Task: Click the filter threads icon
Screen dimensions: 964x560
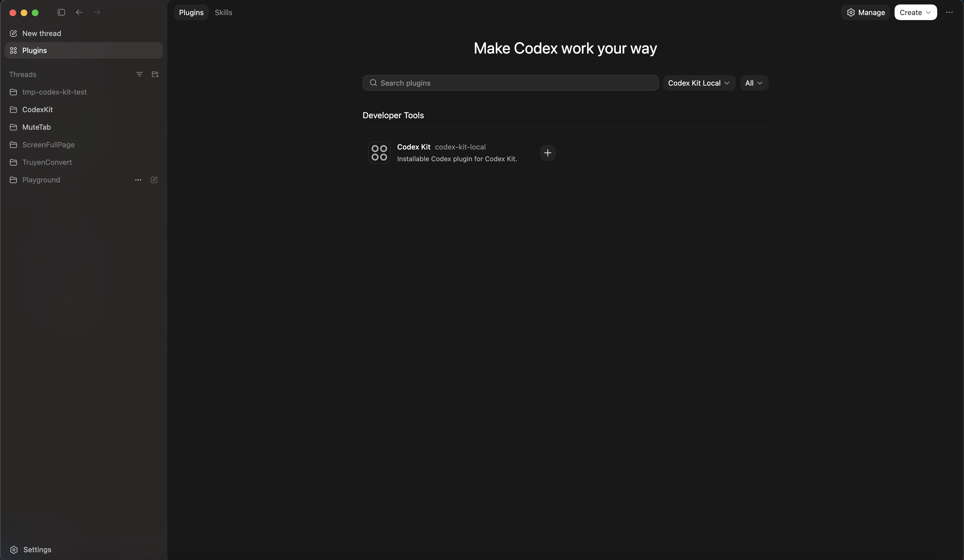Action: coord(139,74)
